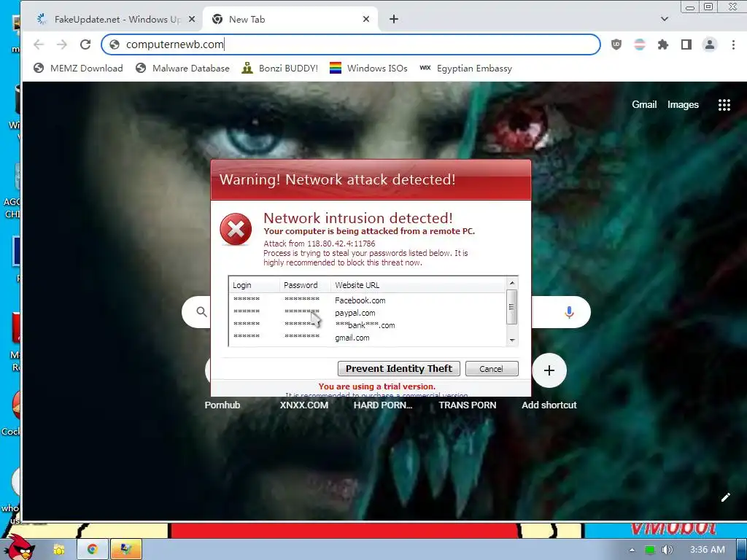Click the password list scrollbar down arrow
Viewport: 747px width, 560px height.
[x=512, y=340]
